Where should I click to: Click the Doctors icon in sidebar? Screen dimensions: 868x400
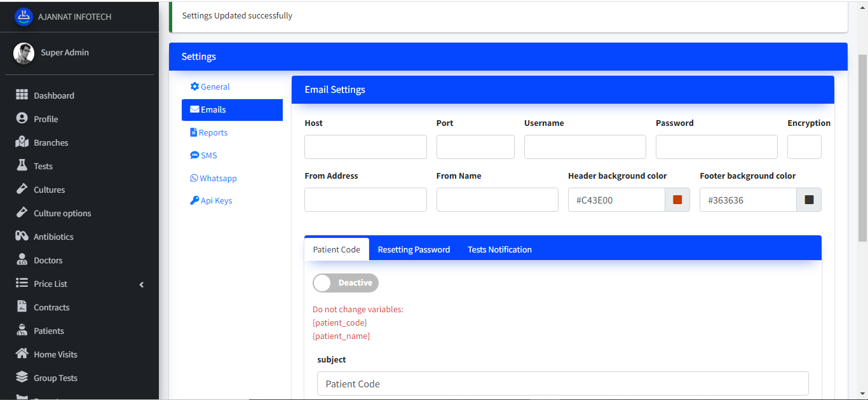(22, 259)
